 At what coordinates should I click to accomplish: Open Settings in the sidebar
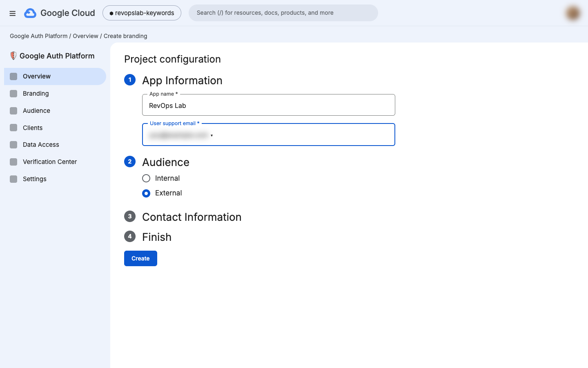point(55,179)
